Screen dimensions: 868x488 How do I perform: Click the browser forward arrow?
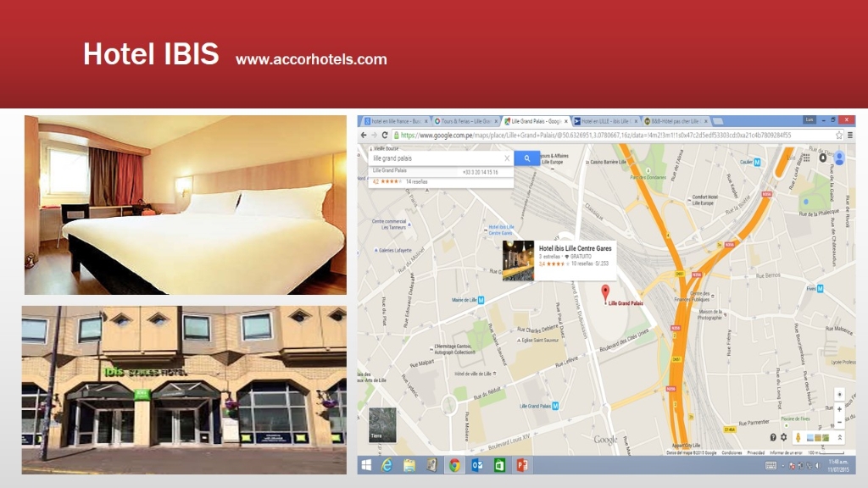pos(374,135)
